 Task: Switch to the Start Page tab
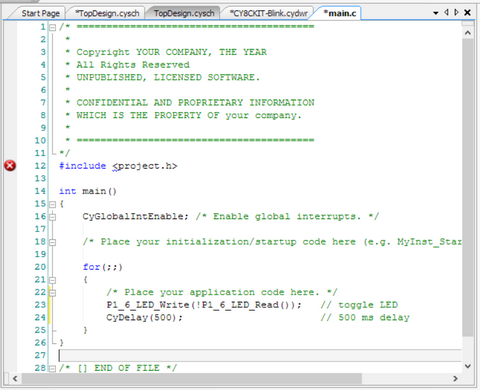tap(40, 13)
